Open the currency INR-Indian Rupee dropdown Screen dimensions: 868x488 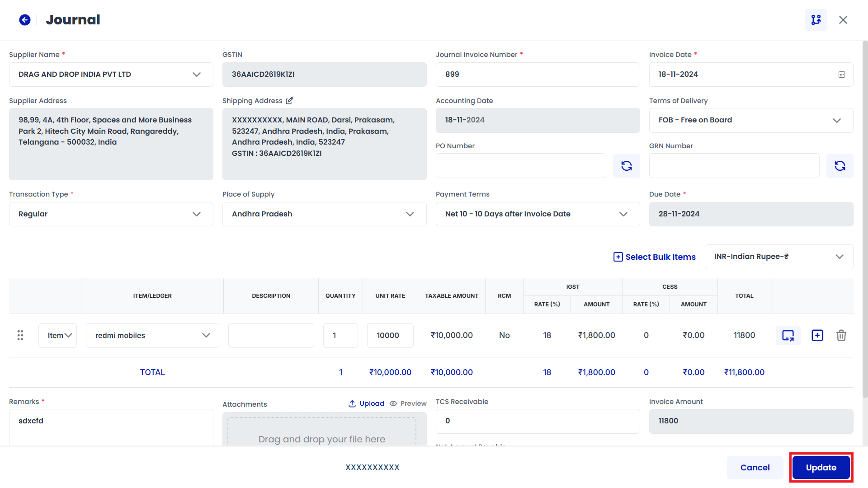(x=839, y=257)
